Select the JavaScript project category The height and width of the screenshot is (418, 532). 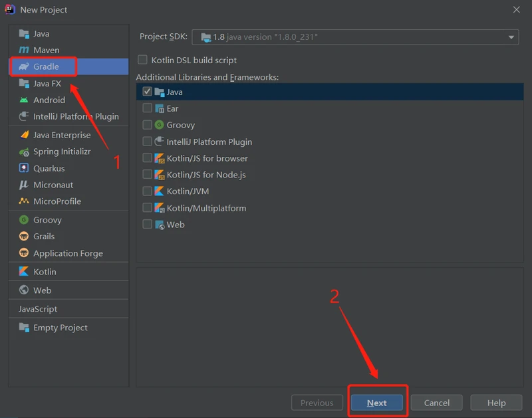point(38,309)
